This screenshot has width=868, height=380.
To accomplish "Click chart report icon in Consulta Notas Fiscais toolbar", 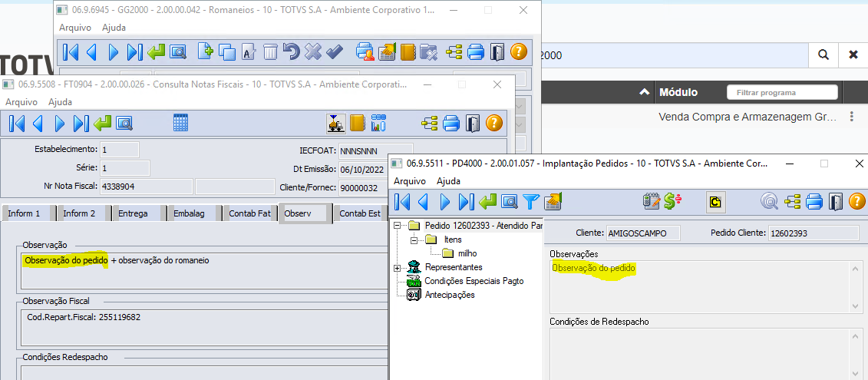I will (378, 123).
